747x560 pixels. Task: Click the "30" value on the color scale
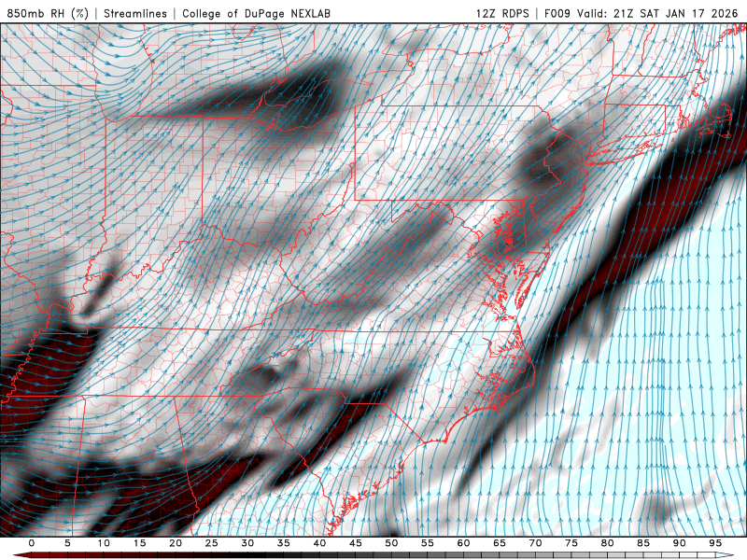pyautogui.click(x=247, y=543)
